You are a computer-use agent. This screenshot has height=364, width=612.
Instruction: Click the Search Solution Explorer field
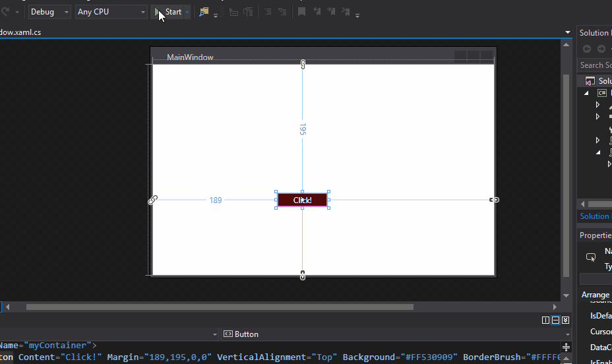click(x=595, y=65)
